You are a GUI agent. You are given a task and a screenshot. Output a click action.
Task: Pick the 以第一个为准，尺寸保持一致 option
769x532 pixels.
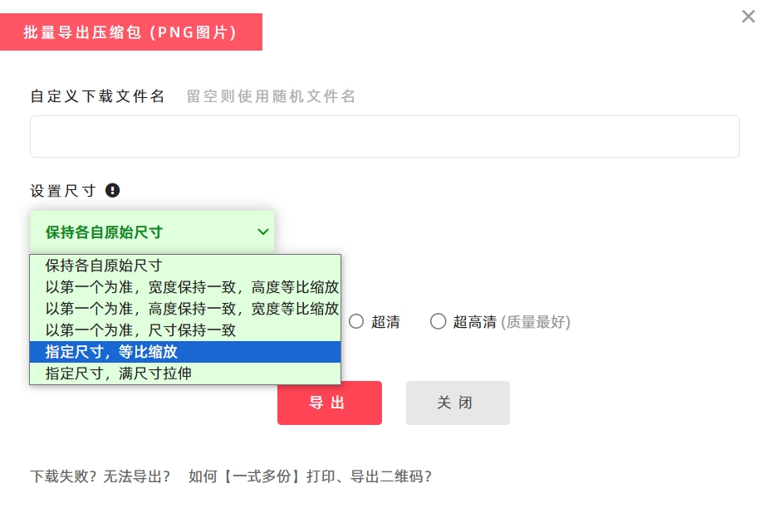(x=140, y=330)
